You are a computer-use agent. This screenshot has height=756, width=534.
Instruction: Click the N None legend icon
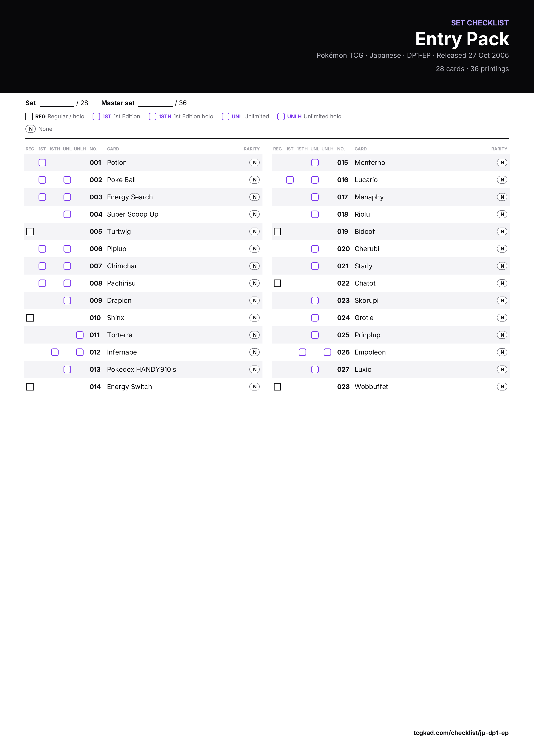coord(31,129)
